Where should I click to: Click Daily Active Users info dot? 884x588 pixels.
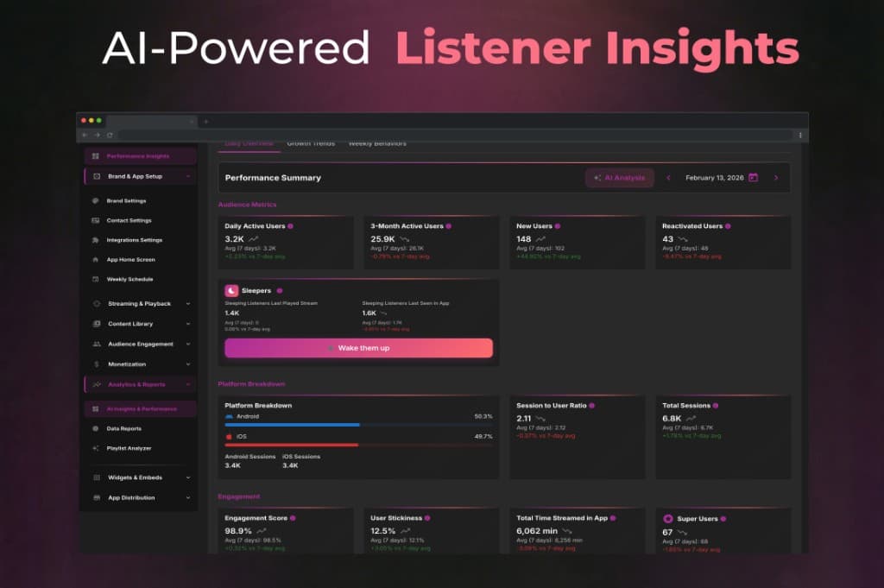click(x=290, y=226)
